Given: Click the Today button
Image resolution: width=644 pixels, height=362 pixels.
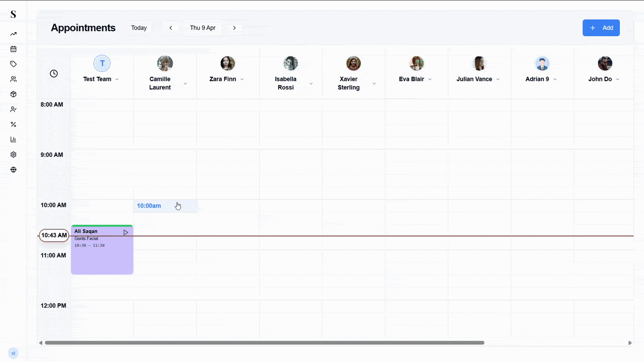Looking at the screenshot, I should click(x=139, y=28).
